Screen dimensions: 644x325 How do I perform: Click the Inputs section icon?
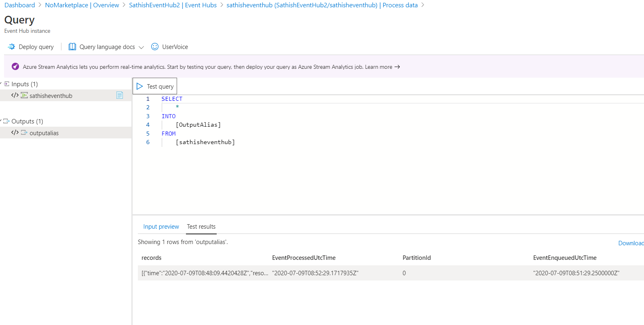[x=6, y=84]
